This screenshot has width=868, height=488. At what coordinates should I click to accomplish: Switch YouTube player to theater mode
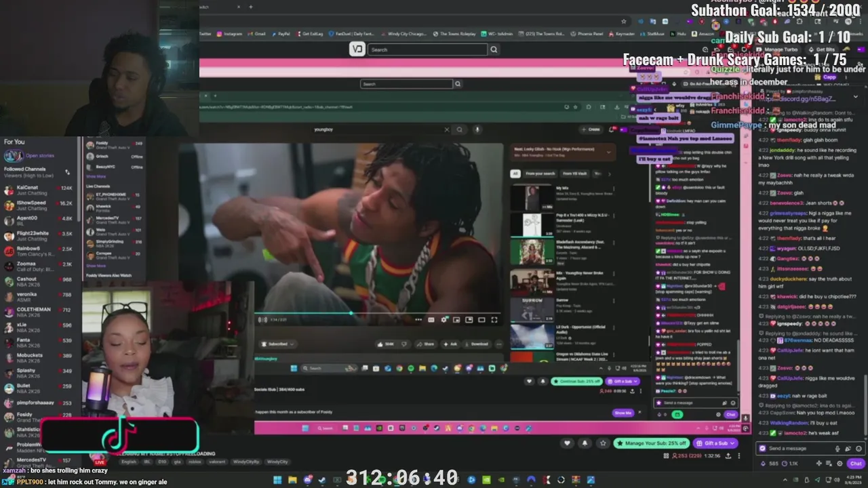click(x=481, y=320)
